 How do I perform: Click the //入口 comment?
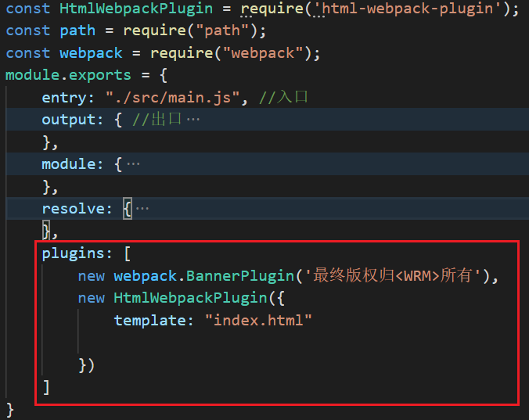tap(283, 97)
